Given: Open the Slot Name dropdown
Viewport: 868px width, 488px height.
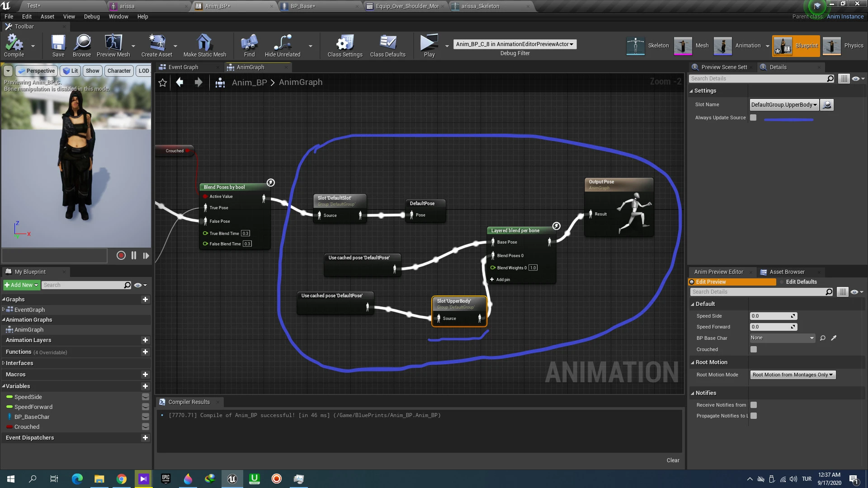Looking at the screenshot, I should tap(784, 105).
